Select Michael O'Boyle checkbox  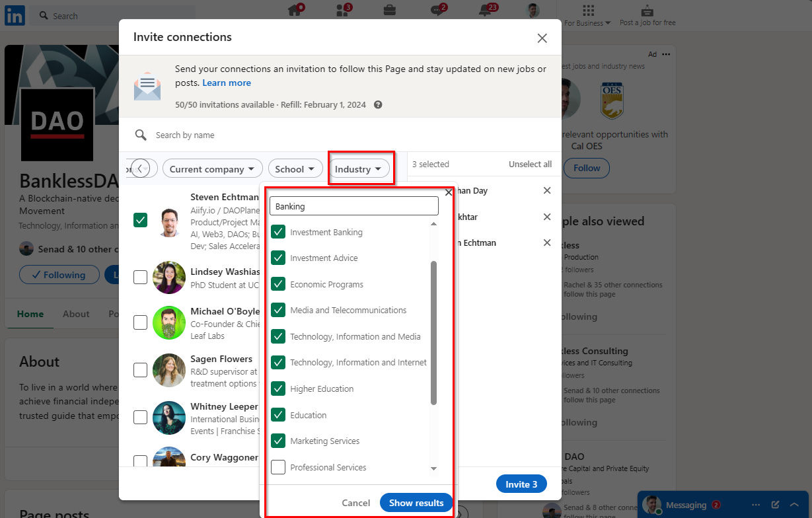[140, 322]
